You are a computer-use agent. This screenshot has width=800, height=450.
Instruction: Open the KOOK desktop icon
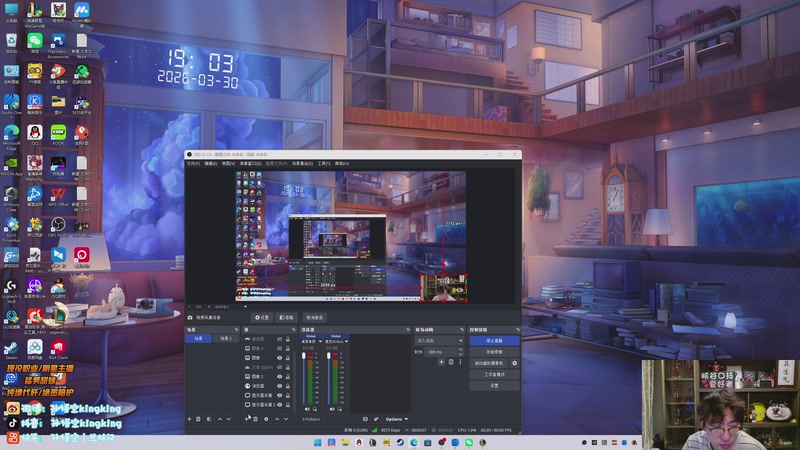pyautogui.click(x=58, y=135)
